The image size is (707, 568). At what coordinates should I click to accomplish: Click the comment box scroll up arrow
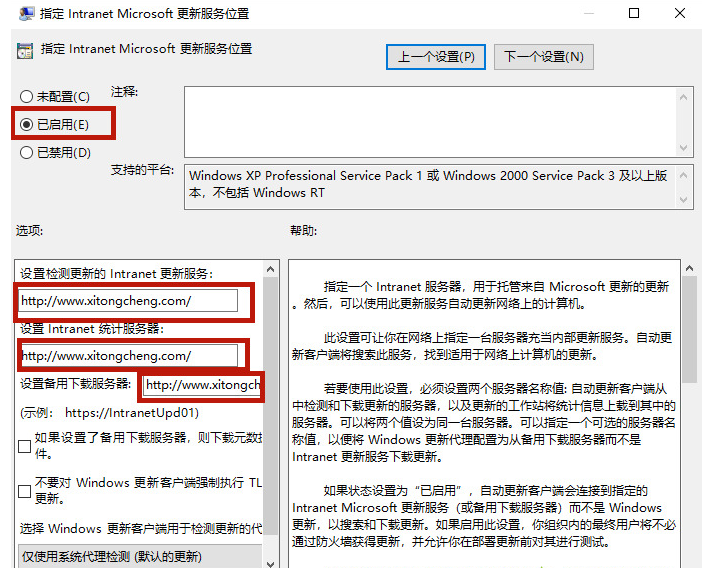682,96
